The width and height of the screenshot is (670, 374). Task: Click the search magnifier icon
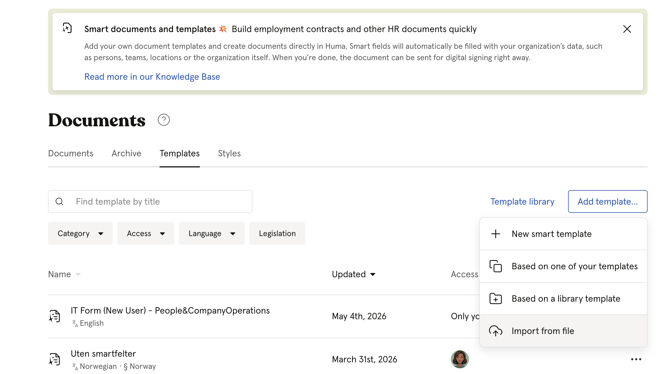59,201
